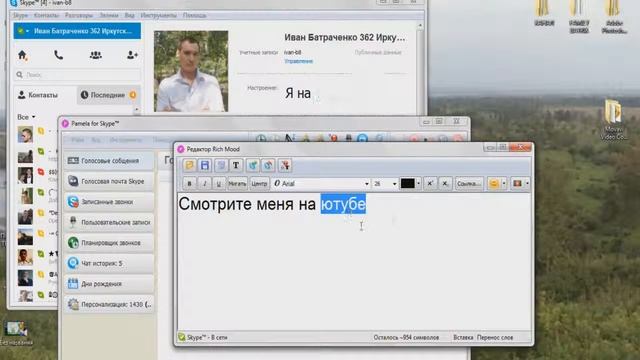The width and height of the screenshot is (640, 360).
Task: Click the Skype profile photo
Action: point(191,71)
